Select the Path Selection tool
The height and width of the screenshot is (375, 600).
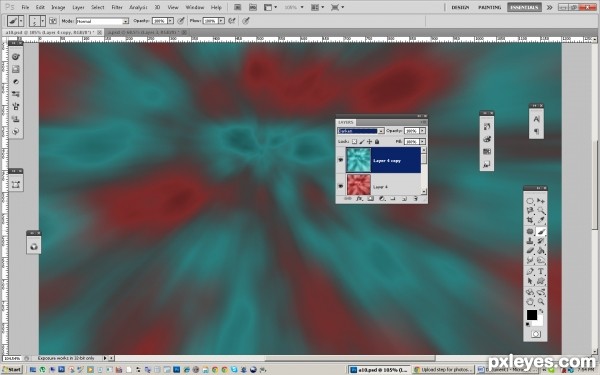click(x=530, y=281)
